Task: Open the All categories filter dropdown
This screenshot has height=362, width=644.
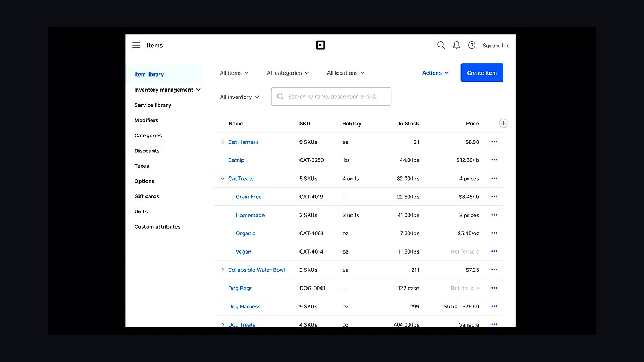Action: coord(288,73)
